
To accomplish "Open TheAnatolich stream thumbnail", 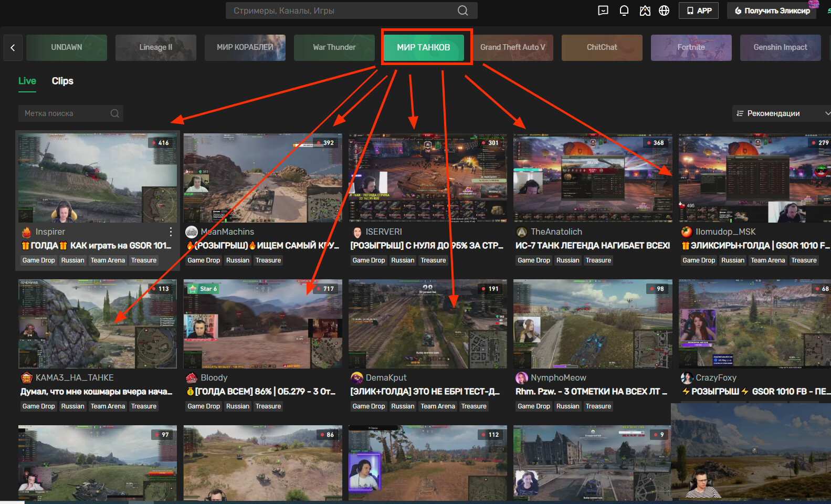I will pos(593,178).
